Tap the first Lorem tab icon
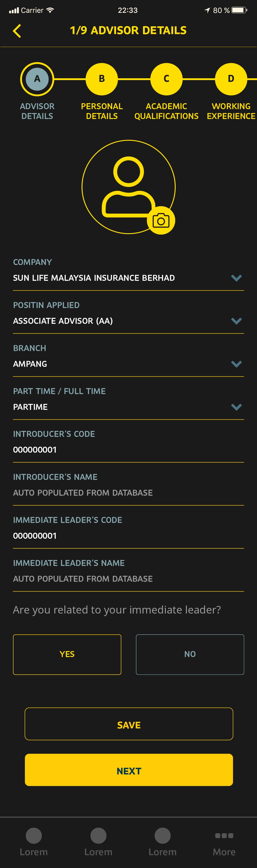 pos(34,836)
